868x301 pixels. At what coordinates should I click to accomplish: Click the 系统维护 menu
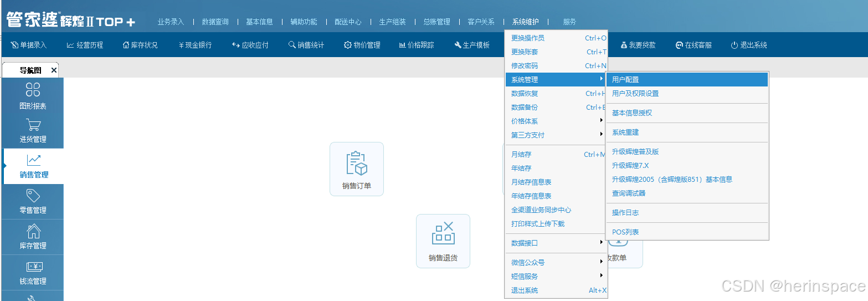(x=525, y=22)
